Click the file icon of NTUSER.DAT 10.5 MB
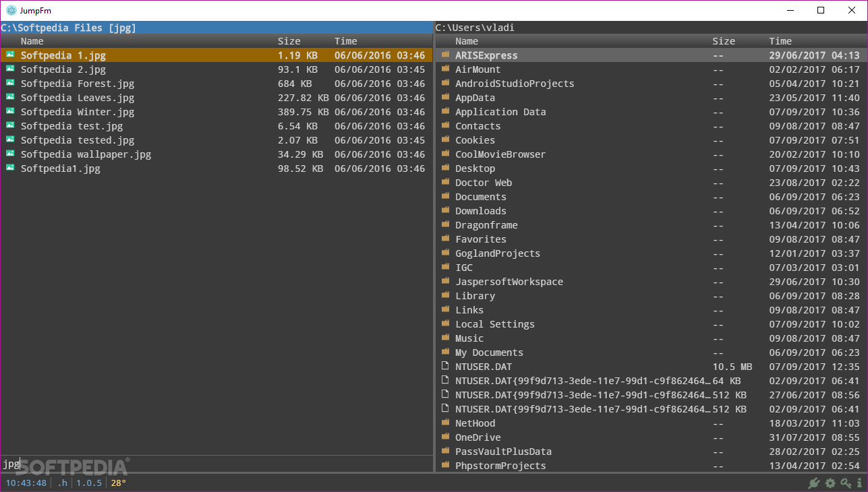This screenshot has width=868, height=492. [x=445, y=366]
